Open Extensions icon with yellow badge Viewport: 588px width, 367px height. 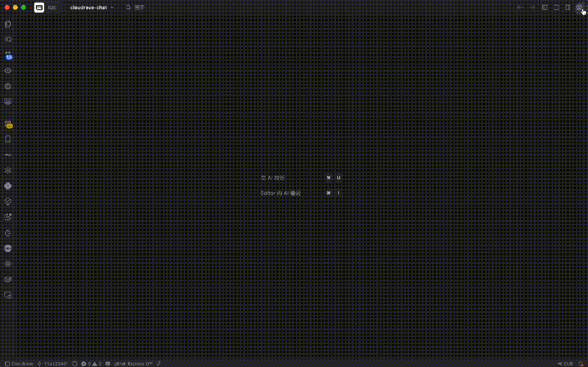pyautogui.click(x=8, y=124)
